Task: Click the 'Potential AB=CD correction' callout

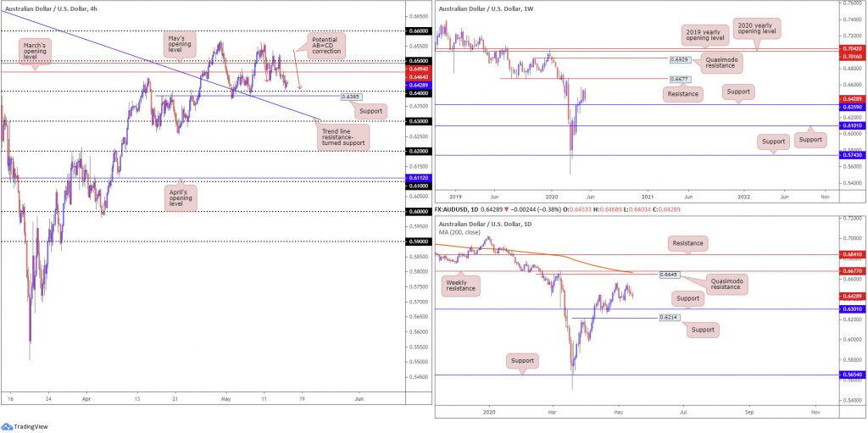Action: (x=326, y=46)
